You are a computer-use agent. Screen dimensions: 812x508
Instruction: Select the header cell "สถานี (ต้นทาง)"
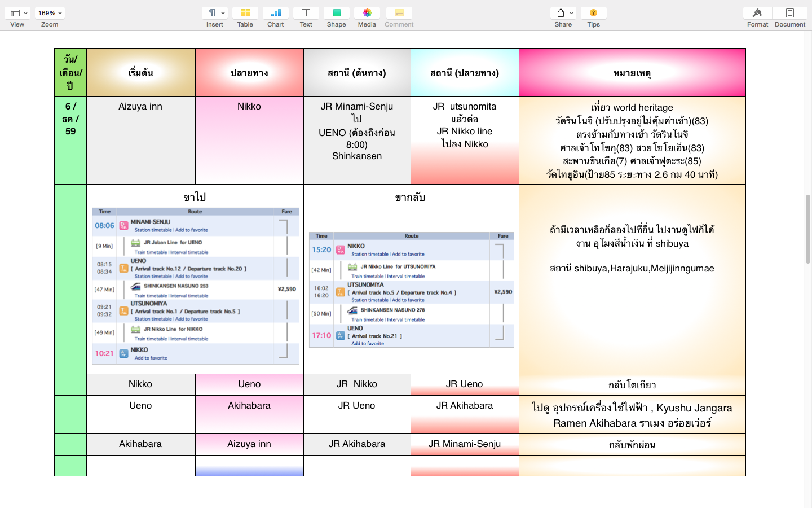357,72
